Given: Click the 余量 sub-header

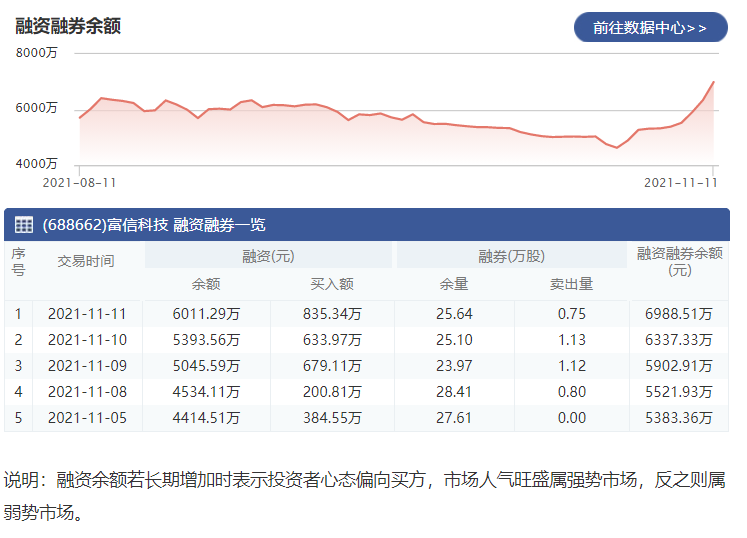Looking at the screenshot, I should coord(454,284).
